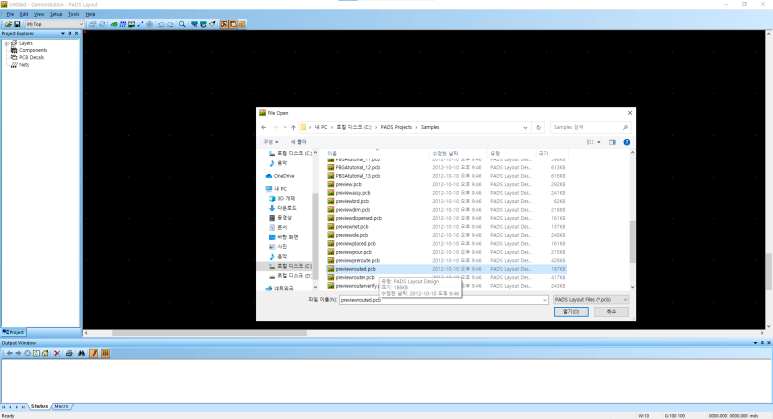The height and width of the screenshot is (419, 773).
Task: Expand the address bar path dropdown
Action: 525,128
